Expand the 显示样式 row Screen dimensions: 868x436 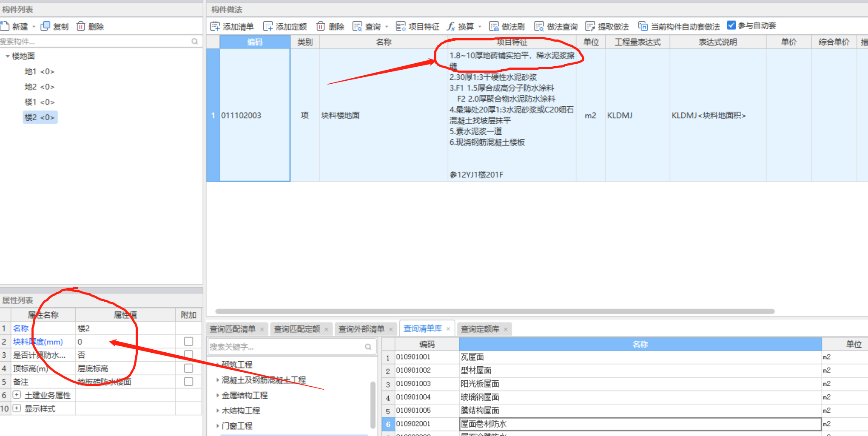click(x=17, y=408)
